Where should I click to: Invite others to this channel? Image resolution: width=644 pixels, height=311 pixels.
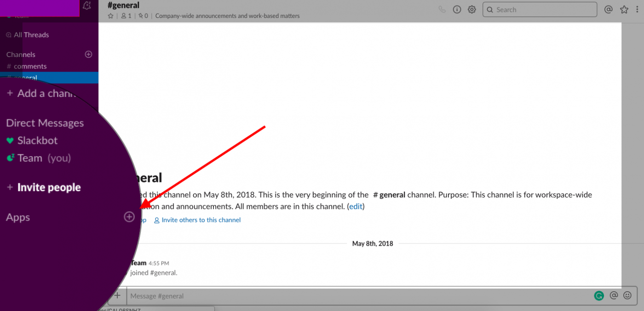201,220
